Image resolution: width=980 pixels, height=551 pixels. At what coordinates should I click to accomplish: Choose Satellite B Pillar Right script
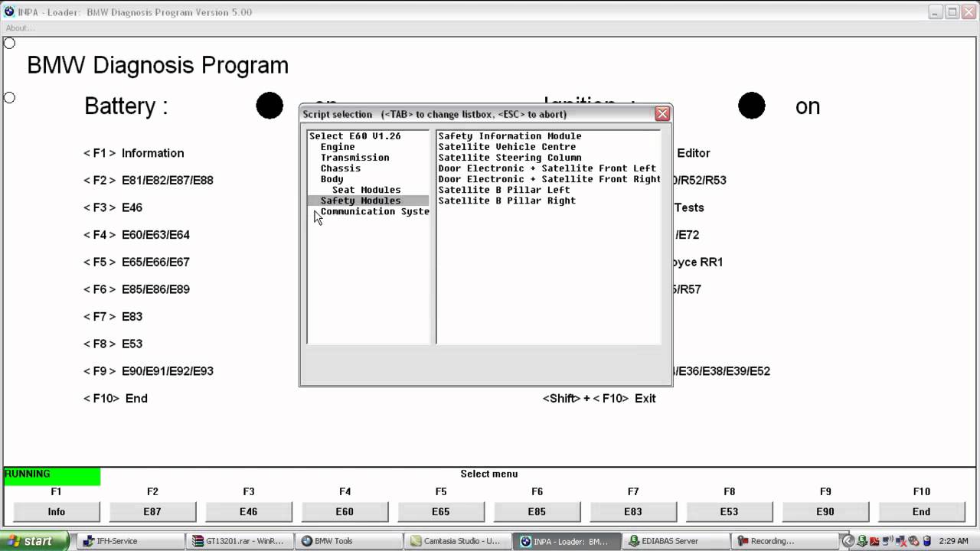pyautogui.click(x=507, y=201)
